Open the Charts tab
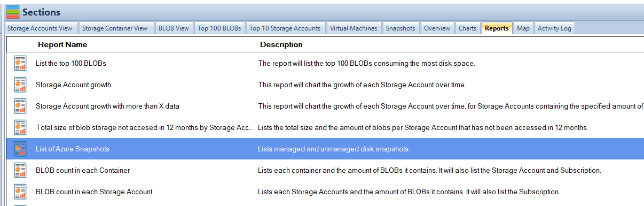Image resolution: width=644 pixels, height=206 pixels. tap(468, 28)
